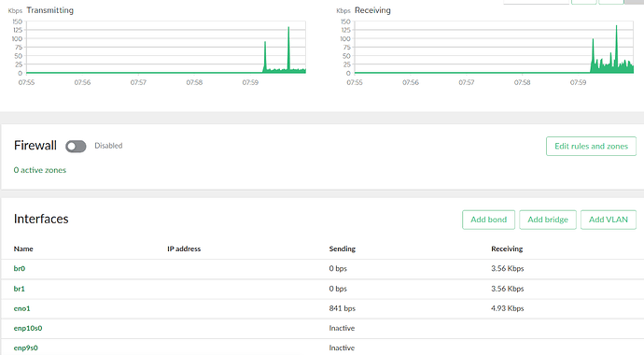The width and height of the screenshot is (644, 355).
Task: Open the br1 interface
Action: coord(20,289)
